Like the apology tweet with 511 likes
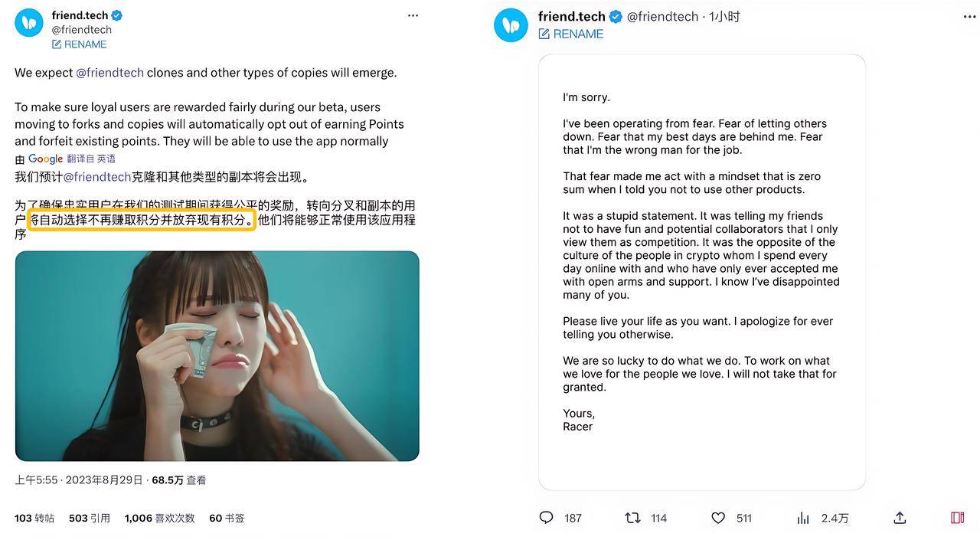 pyautogui.click(x=718, y=518)
